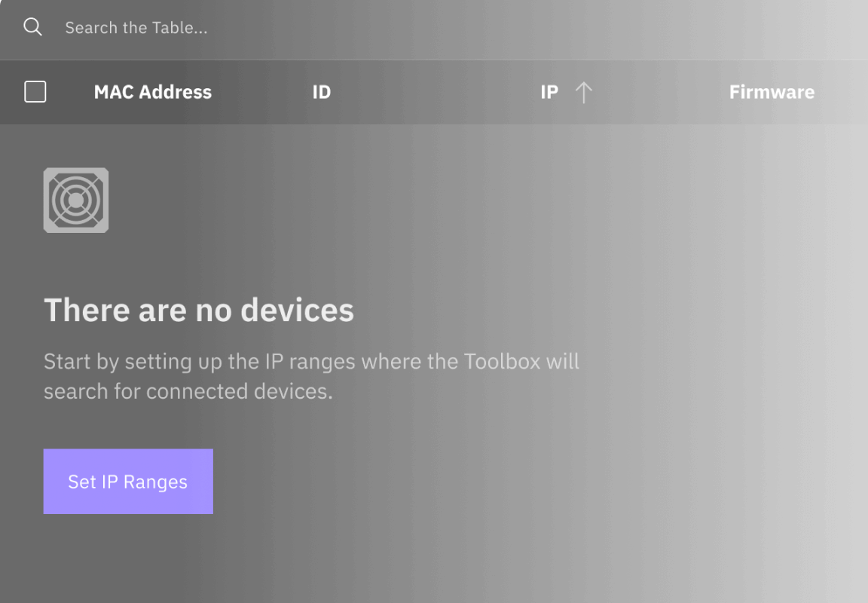Focus the Search the Table field
This screenshot has height=603, width=868.
(301, 28)
